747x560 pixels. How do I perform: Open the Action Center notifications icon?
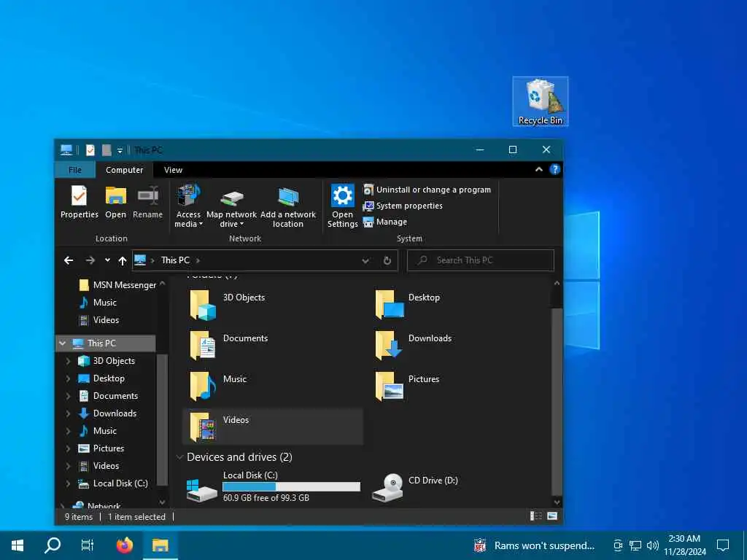(x=723, y=545)
